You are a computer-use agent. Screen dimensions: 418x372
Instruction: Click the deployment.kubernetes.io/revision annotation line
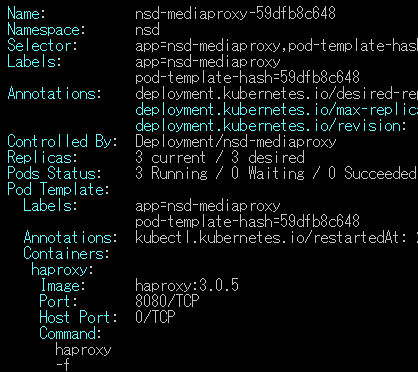pyautogui.click(x=271, y=126)
